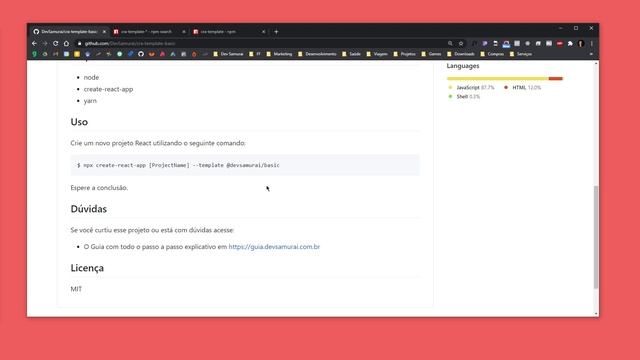Image resolution: width=640 pixels, height=360 pixels.
Task: Go back to the previous page
Action: (34, 43)
